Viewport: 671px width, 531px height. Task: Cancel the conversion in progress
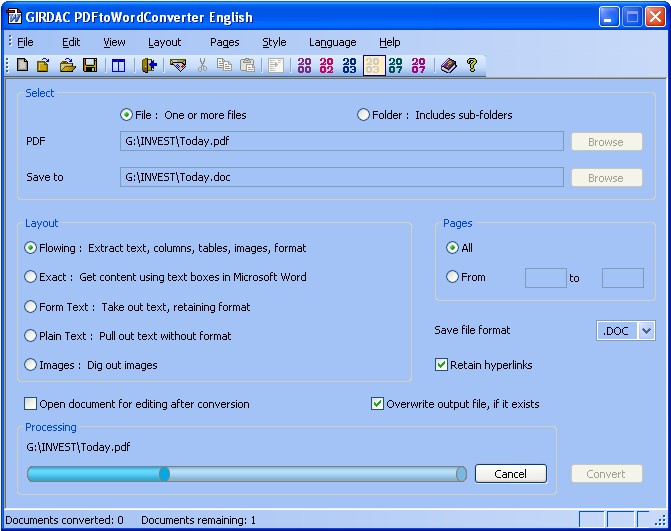click(511, 474)
